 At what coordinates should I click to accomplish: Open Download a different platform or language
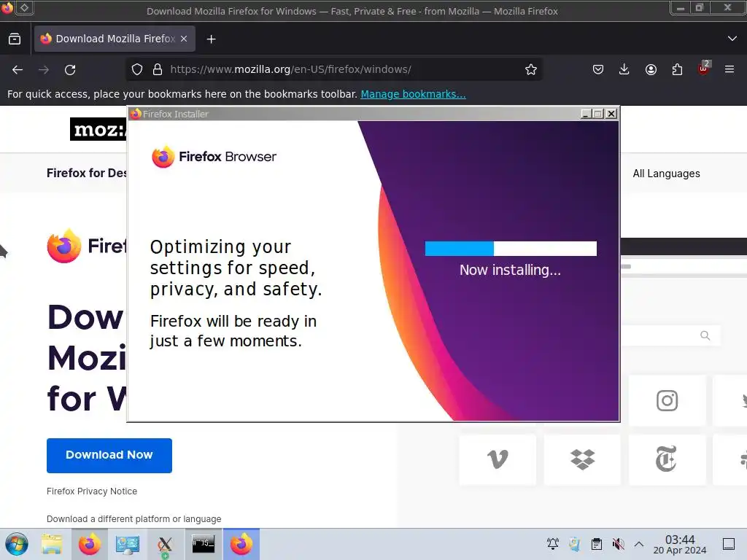(x=134, y=518)
